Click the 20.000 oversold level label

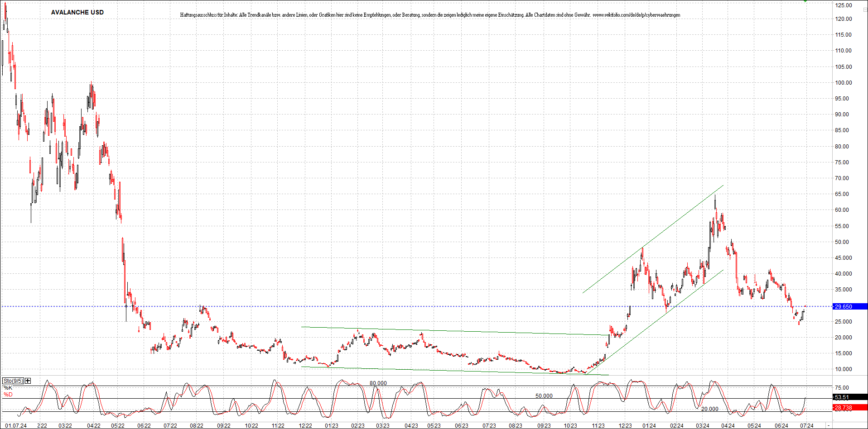pyautogui.click(x=709, y=409)
